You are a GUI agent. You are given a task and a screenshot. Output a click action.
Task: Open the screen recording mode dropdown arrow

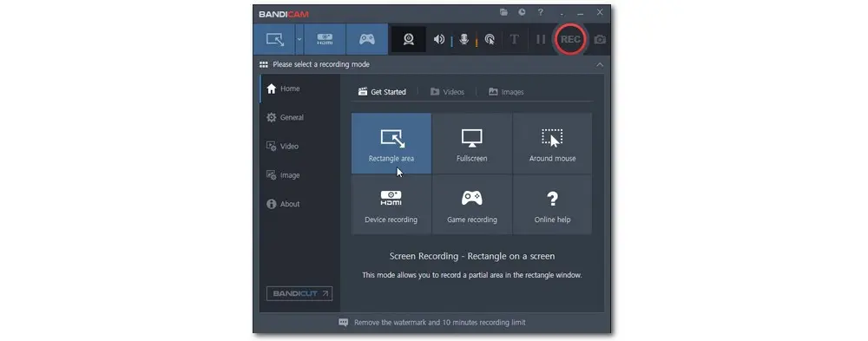pyautogui.click(x=299, y=39)
